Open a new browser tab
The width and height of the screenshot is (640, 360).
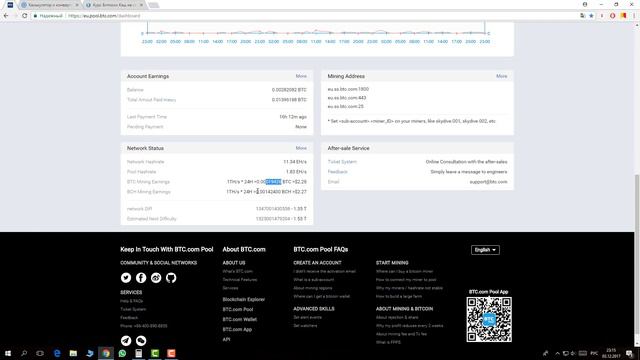[153, 5]
